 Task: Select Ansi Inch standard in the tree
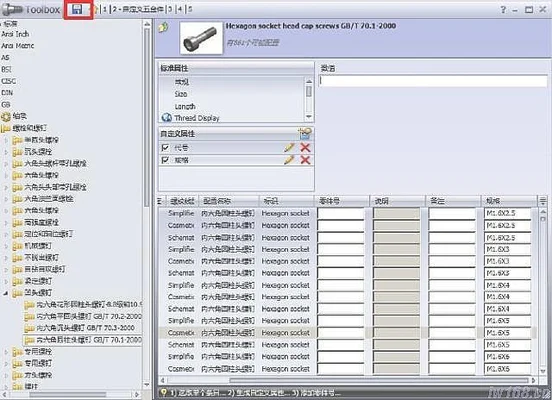coord(15,34)
